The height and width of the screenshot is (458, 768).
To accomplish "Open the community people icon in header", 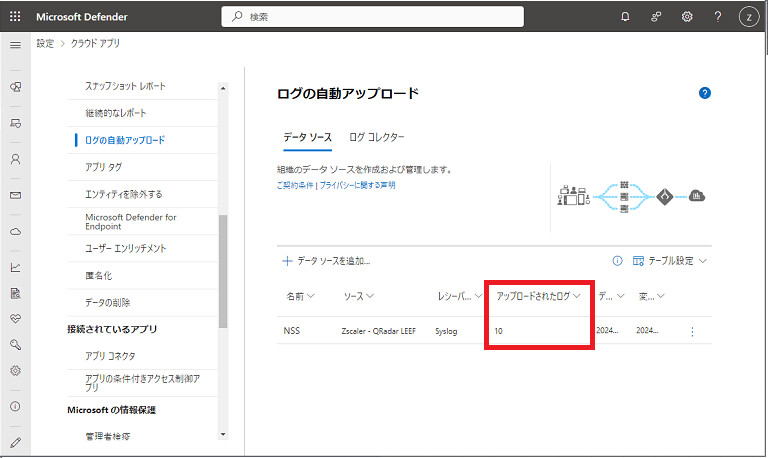I will 656,17.
